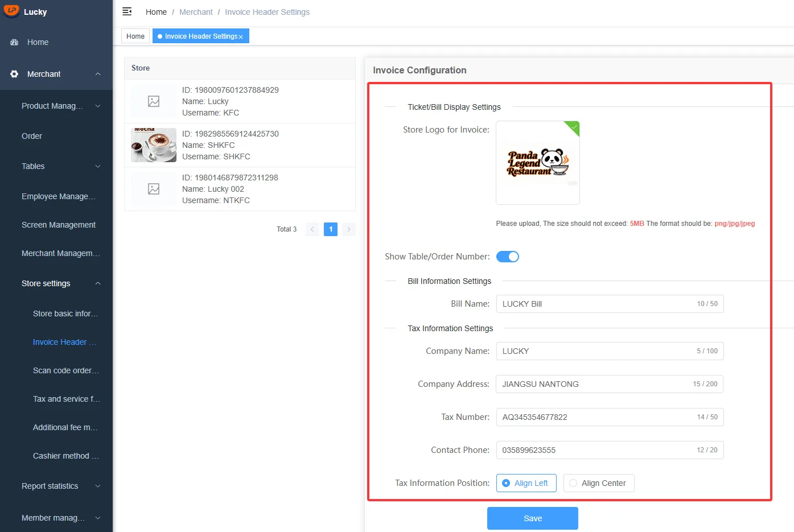The image size is (794, 532).
Task: Select Align Left radio option
Action: click(526, 483)
